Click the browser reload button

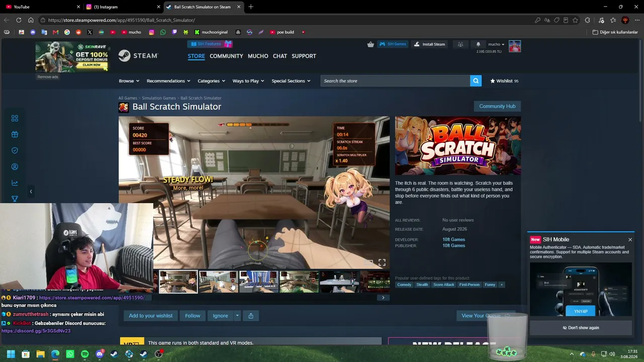coord(19,20)
